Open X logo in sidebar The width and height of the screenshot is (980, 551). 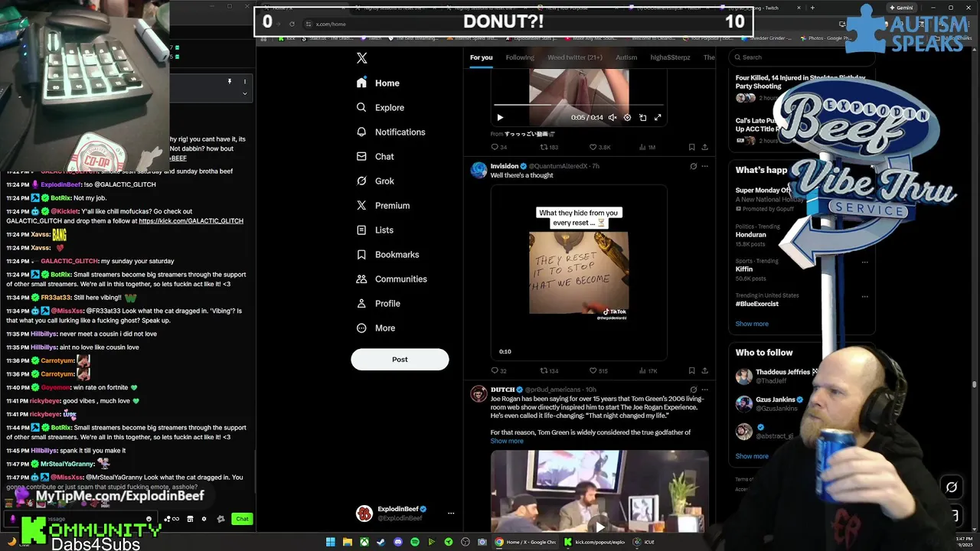[362, 58]
